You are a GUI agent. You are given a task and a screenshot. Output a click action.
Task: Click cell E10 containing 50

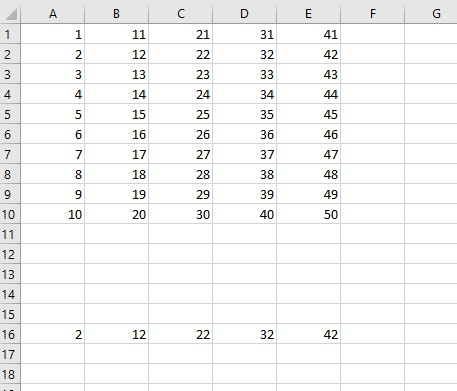pyautogui.click(x=309, y=214)
